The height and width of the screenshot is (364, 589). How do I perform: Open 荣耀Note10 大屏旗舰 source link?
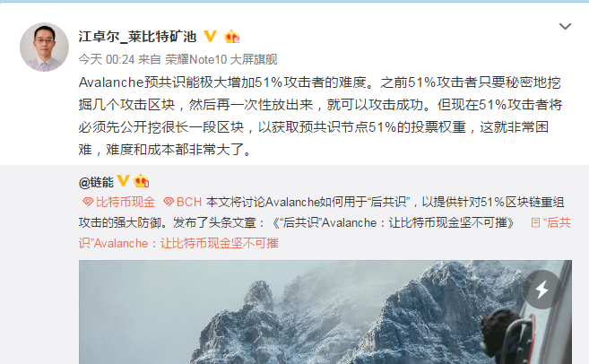coord(221,59)
